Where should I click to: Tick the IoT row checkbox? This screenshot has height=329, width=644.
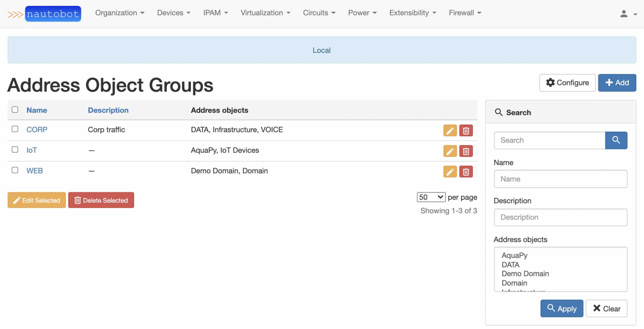15,149
